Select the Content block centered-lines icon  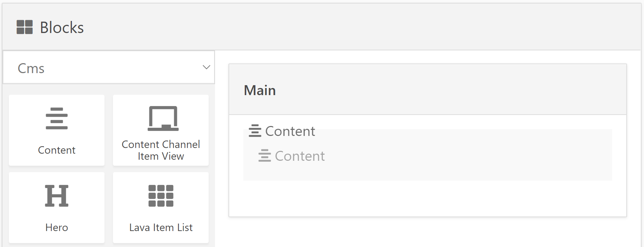pos(57,118)
